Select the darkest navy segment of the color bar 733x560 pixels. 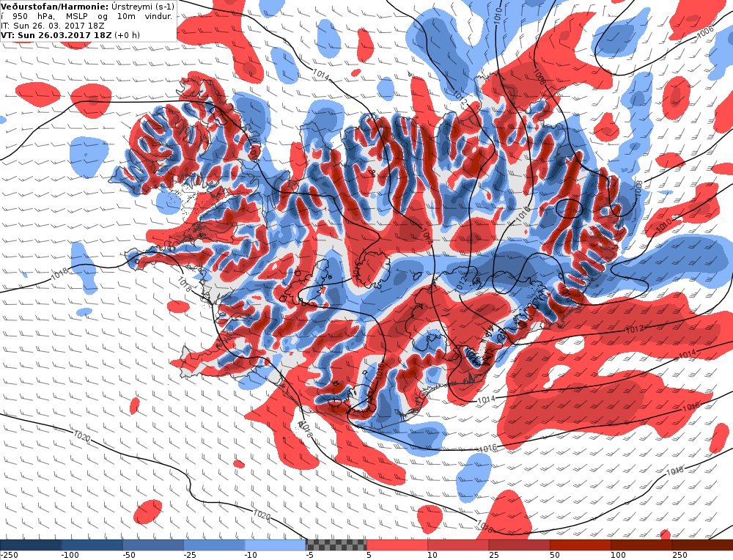coord(31,545)
